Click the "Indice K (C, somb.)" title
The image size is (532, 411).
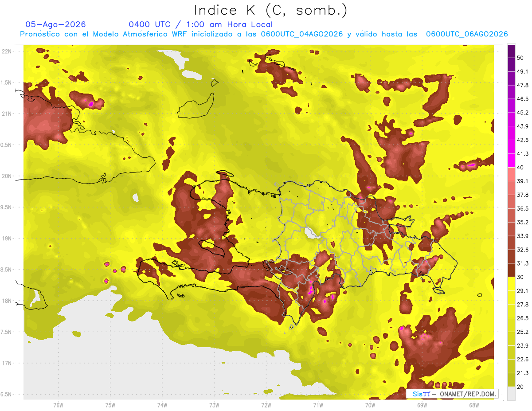pyautogui.click(x=271, y=10)
